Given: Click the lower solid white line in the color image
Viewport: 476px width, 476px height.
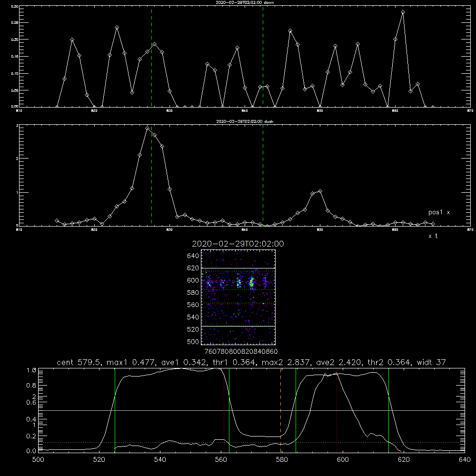Looking at the screenshot, I should coord(238,326).
